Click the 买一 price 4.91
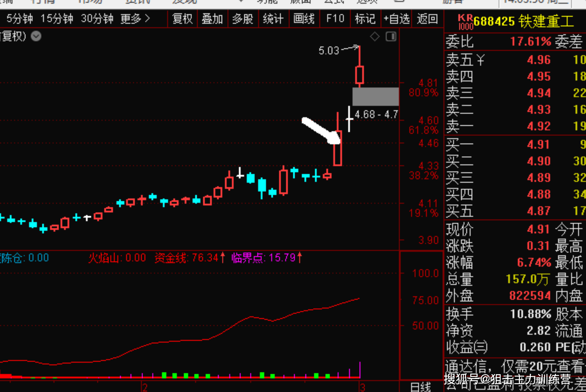The image size is (586, 392). click(539, 144)
